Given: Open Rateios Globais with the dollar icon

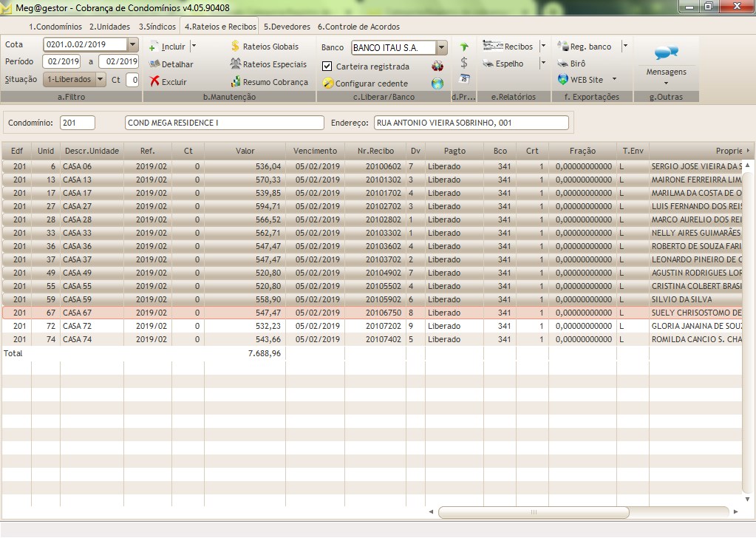Looking at the screenshot, I should (x=236, y=47).
